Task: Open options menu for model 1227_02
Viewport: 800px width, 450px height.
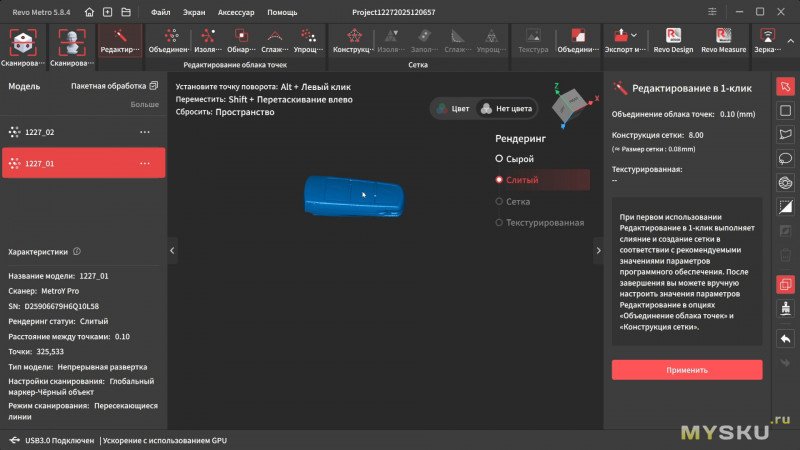Action: click(145, 132)
